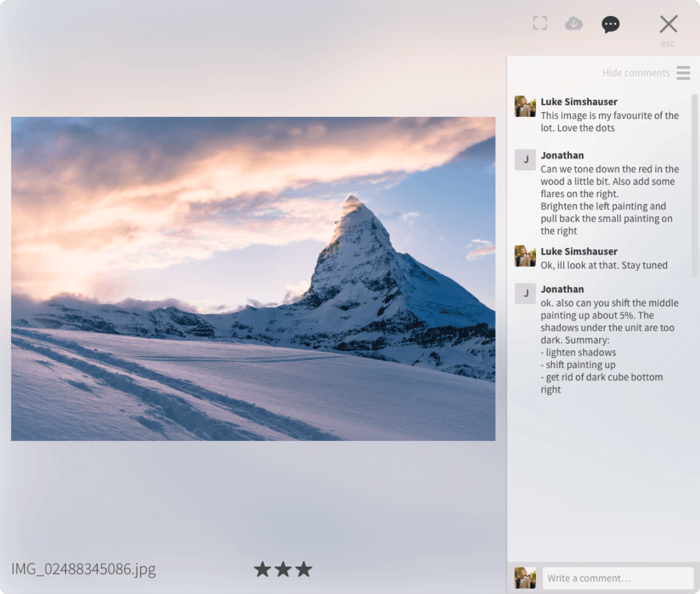Click Luke's avatar beside the Stay tuned comment
Screen dimensions: 700x594
(525, 256)
